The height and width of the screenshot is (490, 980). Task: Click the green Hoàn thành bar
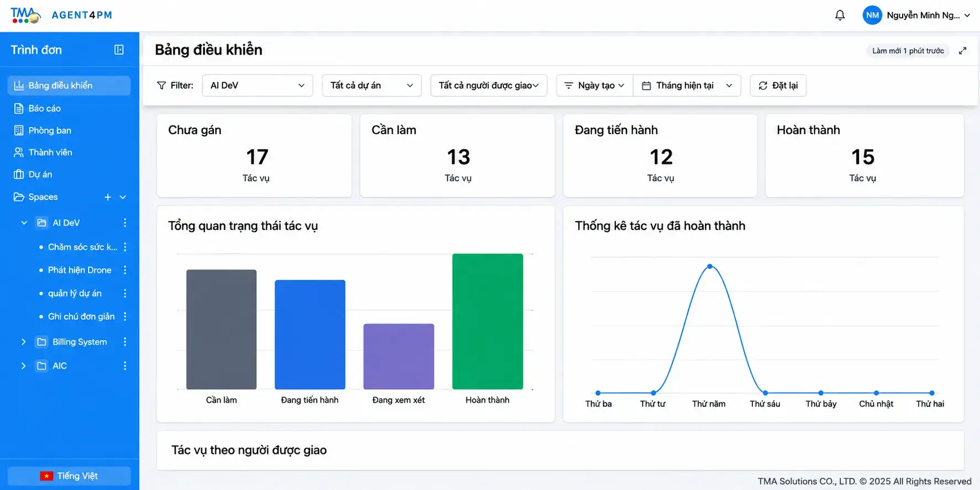[x=487, y=322]
